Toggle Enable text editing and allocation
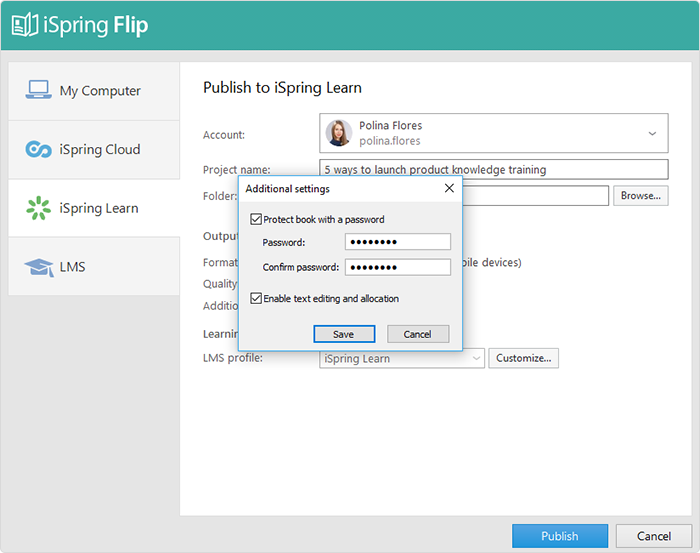 point(256,298)
